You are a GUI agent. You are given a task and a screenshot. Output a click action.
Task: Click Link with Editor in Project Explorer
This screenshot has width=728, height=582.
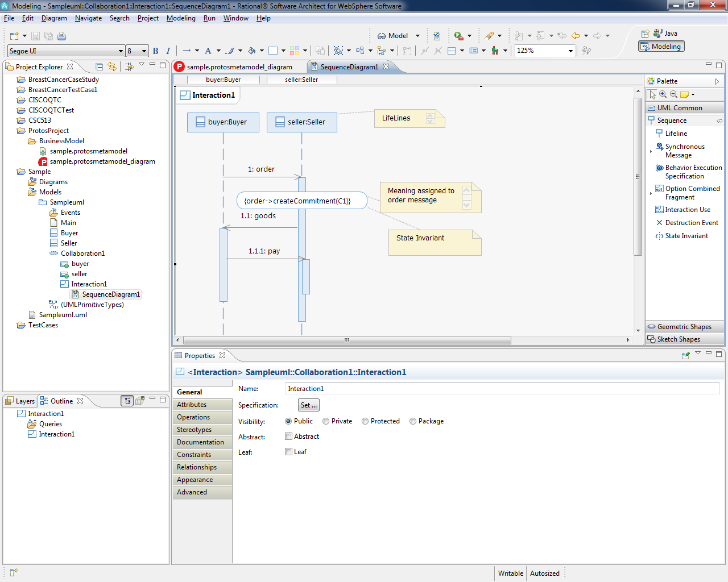pyautogui.click(x=112, y=66)
